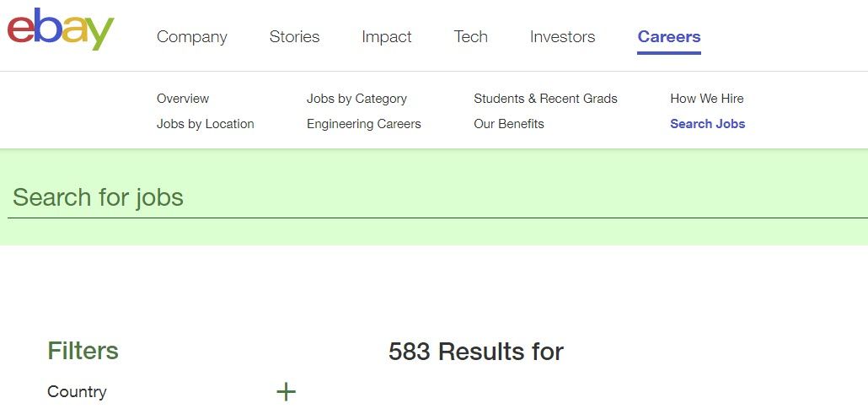Open the Company menu
This screenshot has width=868, height=414.
coord(192,37)
